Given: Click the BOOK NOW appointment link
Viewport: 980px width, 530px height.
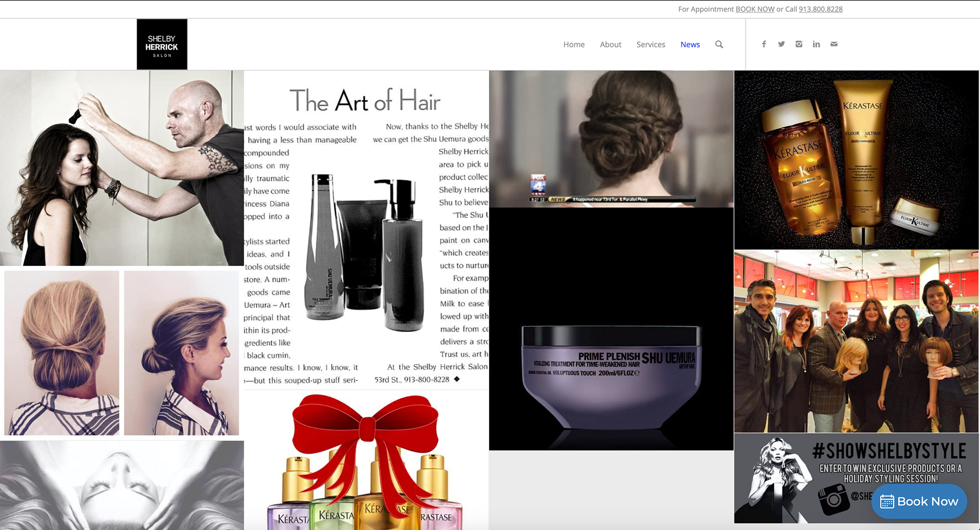Looking at the screenshot, I should coord(755,9).
